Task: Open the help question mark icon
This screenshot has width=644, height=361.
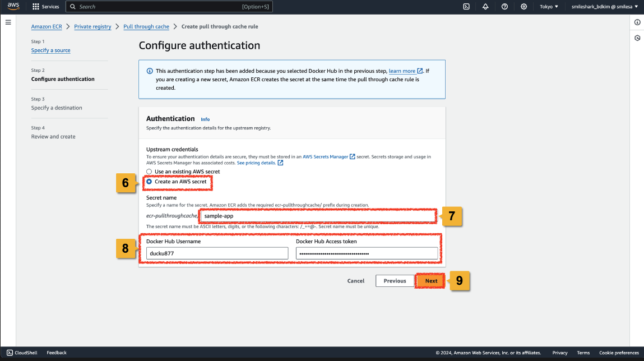Action: 504,7
